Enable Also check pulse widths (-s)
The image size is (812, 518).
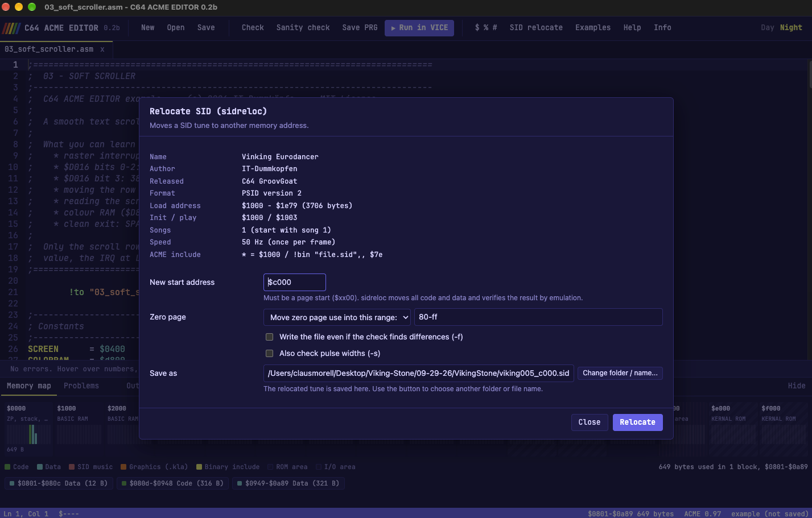[270, 354]
